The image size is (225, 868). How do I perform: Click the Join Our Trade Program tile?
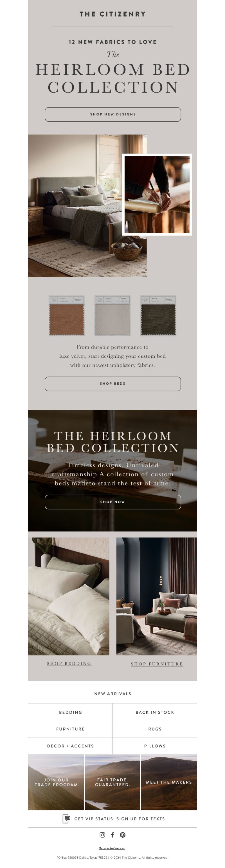(56, 782)
